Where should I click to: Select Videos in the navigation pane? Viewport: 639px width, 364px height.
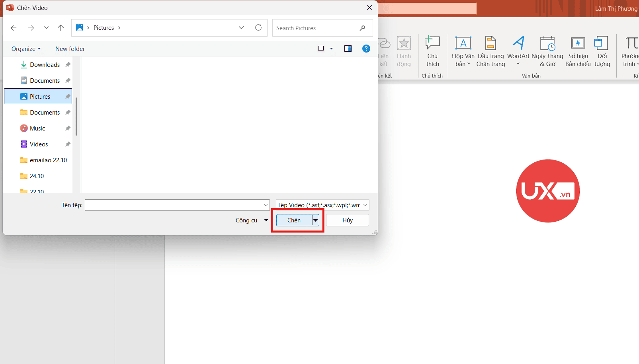39,144
